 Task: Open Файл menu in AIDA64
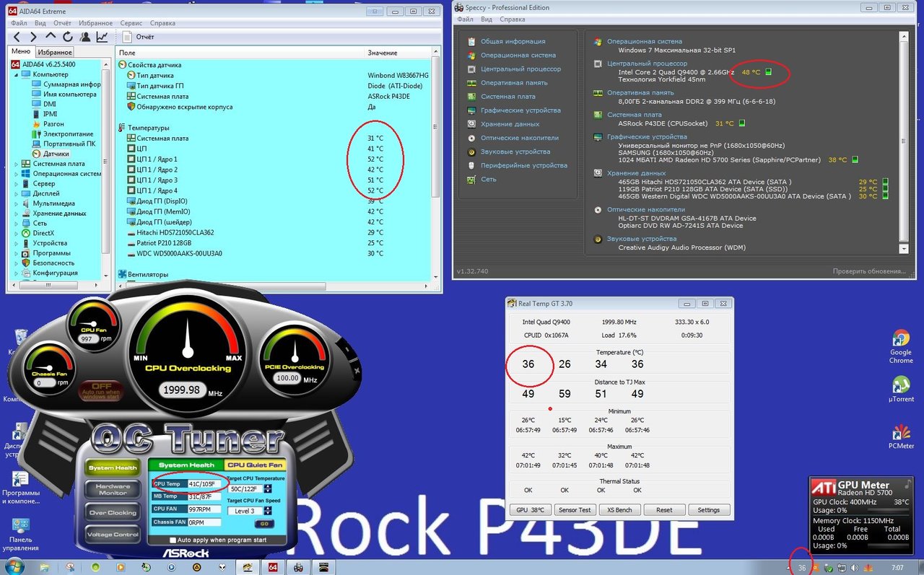click(x=19, y=23)
